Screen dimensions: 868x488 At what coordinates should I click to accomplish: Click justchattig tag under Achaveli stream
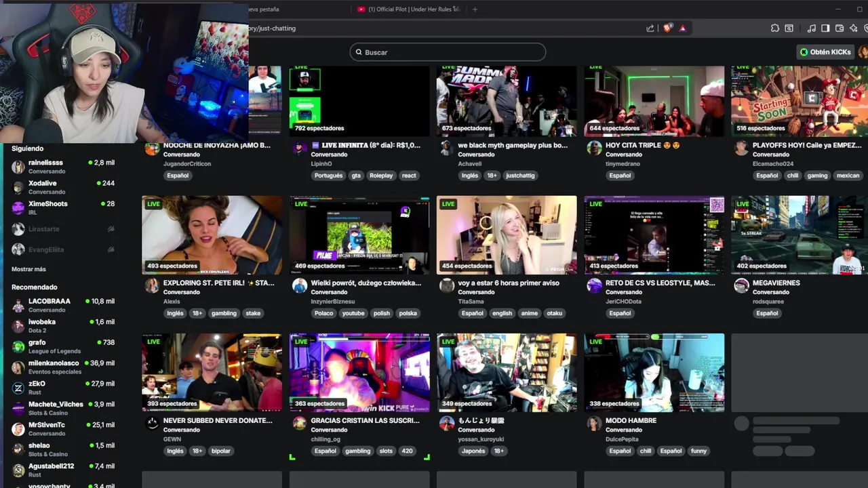point(520,176)
